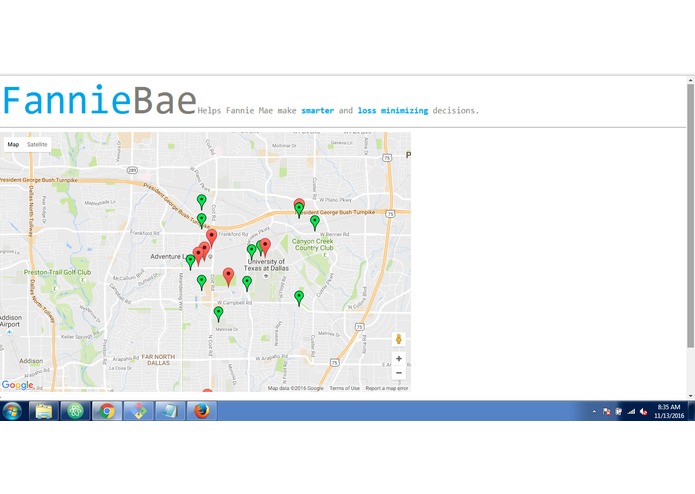695x494 pixels.
Task: Click the red marker above University of Texas at Dallas
Action: pos(265,246)
